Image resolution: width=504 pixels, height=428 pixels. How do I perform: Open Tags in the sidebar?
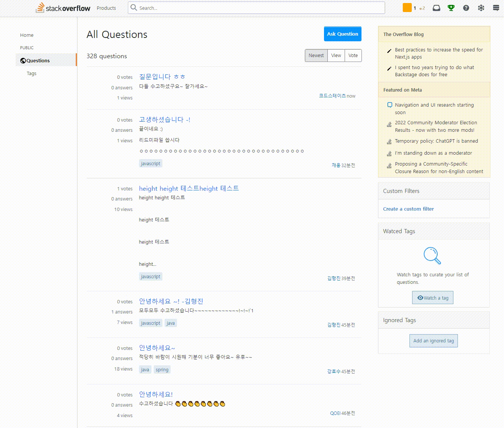pyautogui.click(x=31, y=73)
